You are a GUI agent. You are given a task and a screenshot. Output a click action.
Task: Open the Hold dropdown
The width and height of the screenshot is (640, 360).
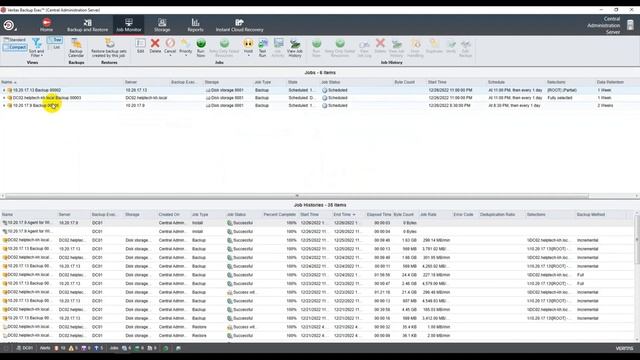(248, 47)
